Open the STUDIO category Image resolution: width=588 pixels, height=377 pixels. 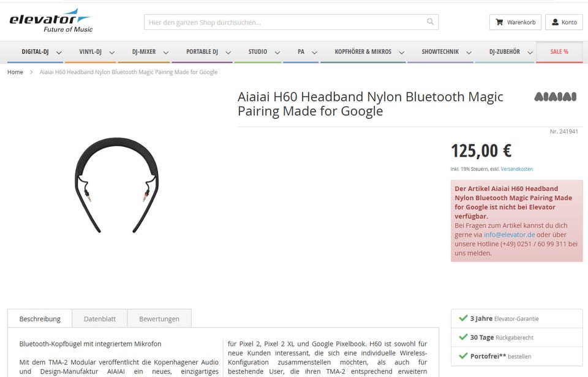[258, 52]
